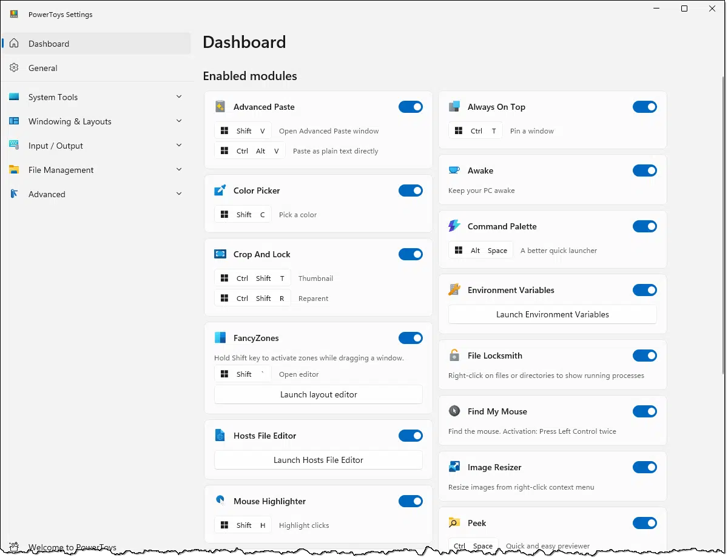Screen dimensions: 728x560
Task: Click the Advanced Paste module icon
Action: pyautogui.click(x=220, y=107)
